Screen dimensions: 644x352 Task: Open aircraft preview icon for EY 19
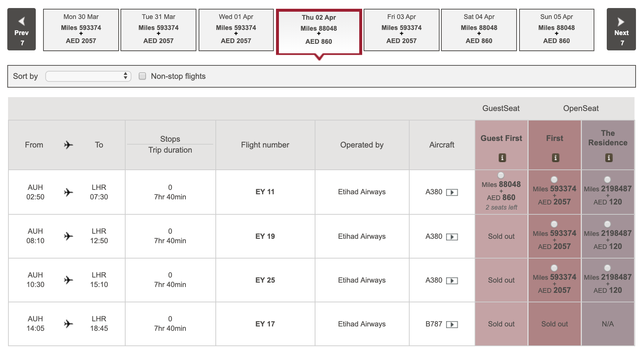pos(452,237)
